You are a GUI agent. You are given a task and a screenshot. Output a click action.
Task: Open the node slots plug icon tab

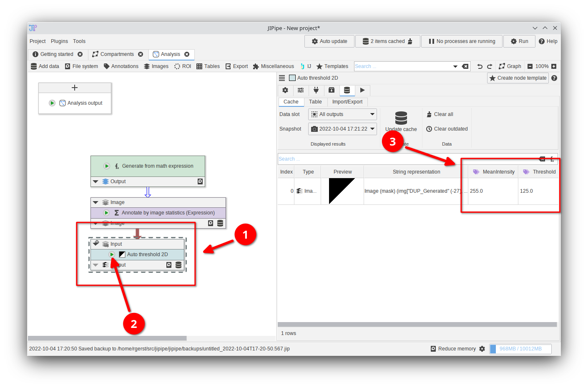[x=316, y=90]
